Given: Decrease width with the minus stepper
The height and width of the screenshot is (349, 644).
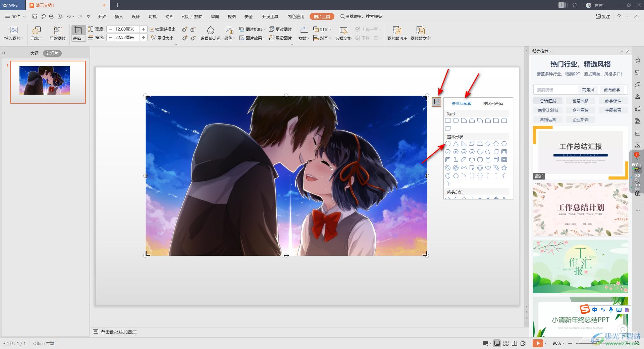Looking at the screenshot, I should pos(110,38).
